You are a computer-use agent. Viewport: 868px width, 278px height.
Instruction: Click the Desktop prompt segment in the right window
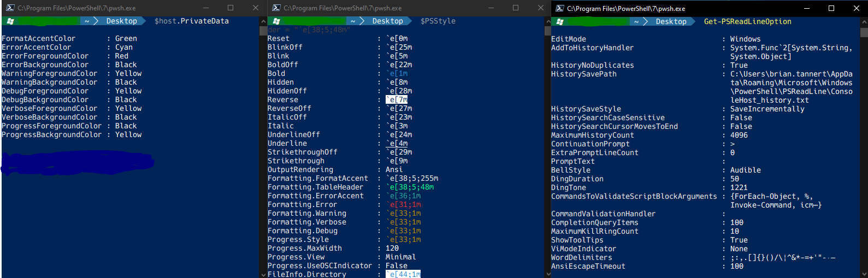671,22
